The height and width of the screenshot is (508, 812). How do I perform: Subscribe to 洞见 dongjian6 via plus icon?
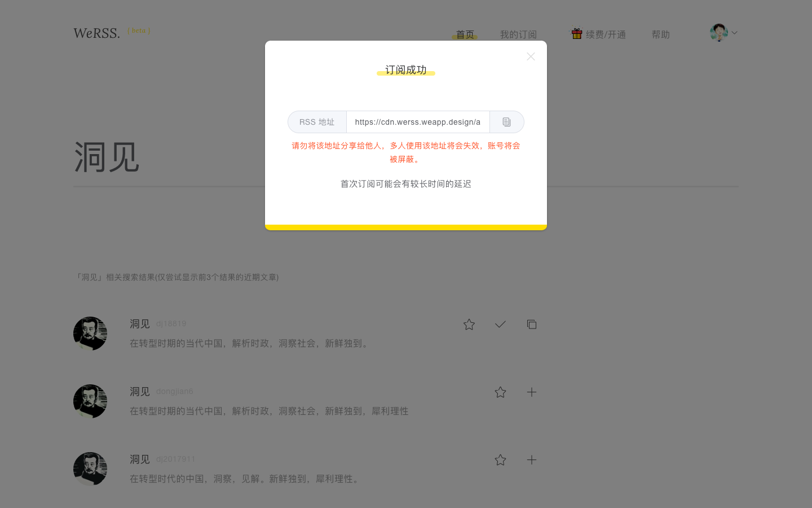532,392
